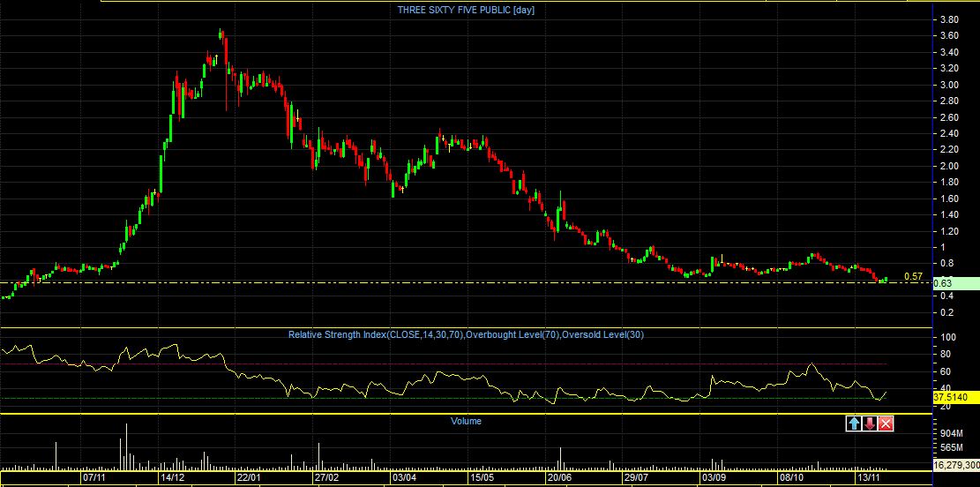This screenshot has height=487, width=980.
Task: Click the 15/05 date axis label
Action: click(481, 477)
